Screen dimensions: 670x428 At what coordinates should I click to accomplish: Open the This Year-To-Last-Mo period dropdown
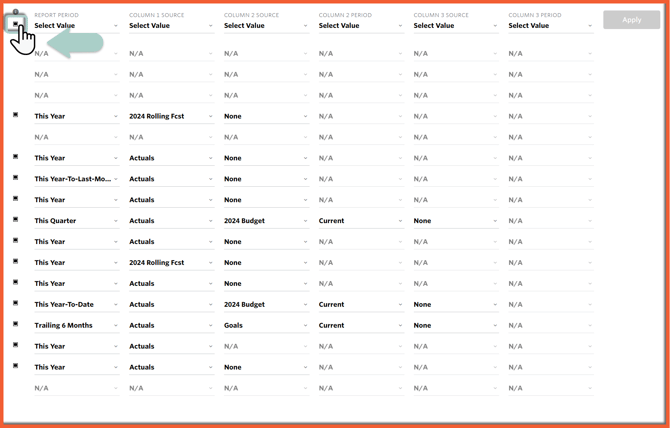pos(76,179)
